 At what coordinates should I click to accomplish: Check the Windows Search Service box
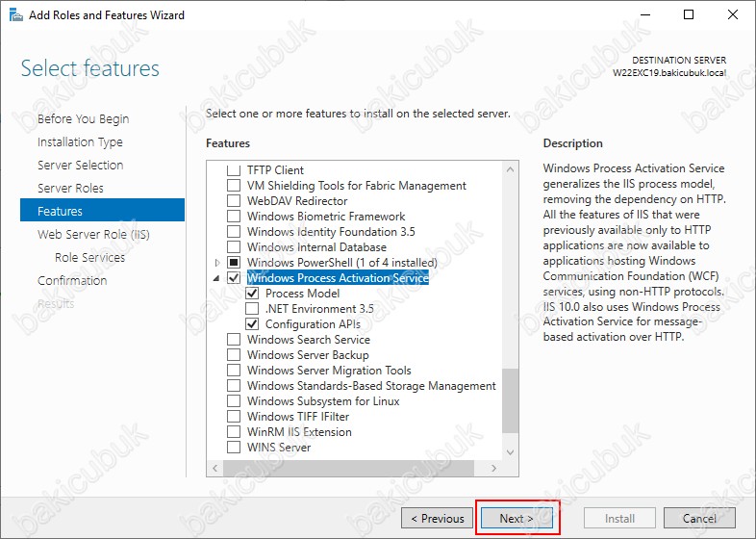(x=234, y=340)
